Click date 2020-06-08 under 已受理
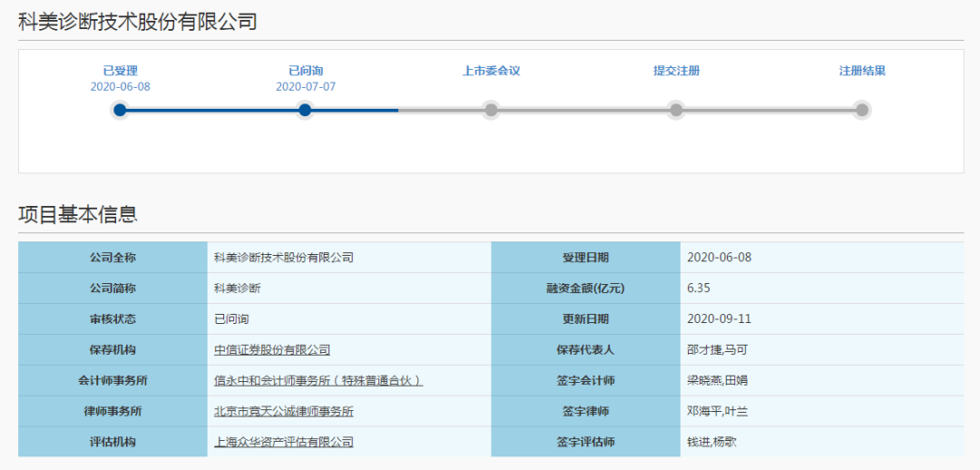The height and width of the screenshot is (470, 980). pos(120,87)
